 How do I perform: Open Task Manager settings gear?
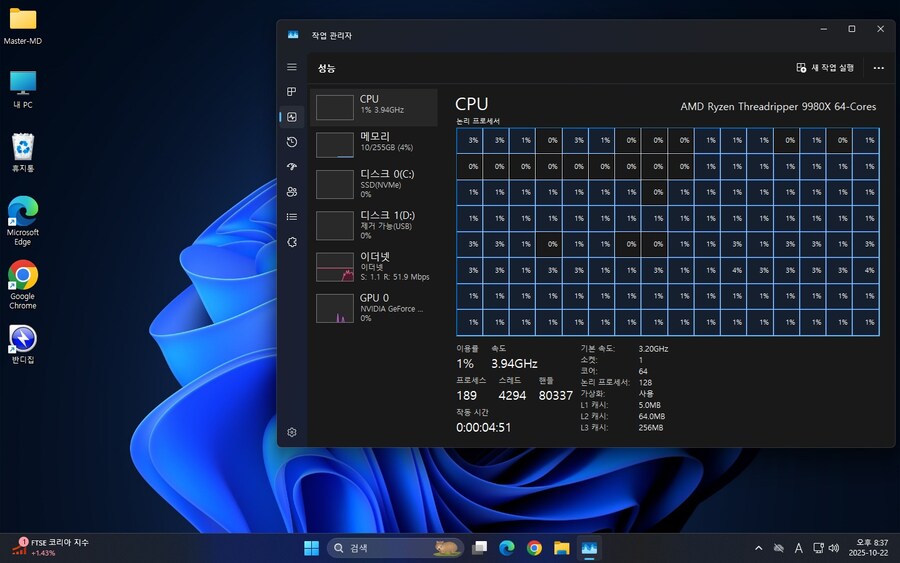click(292, 432)
